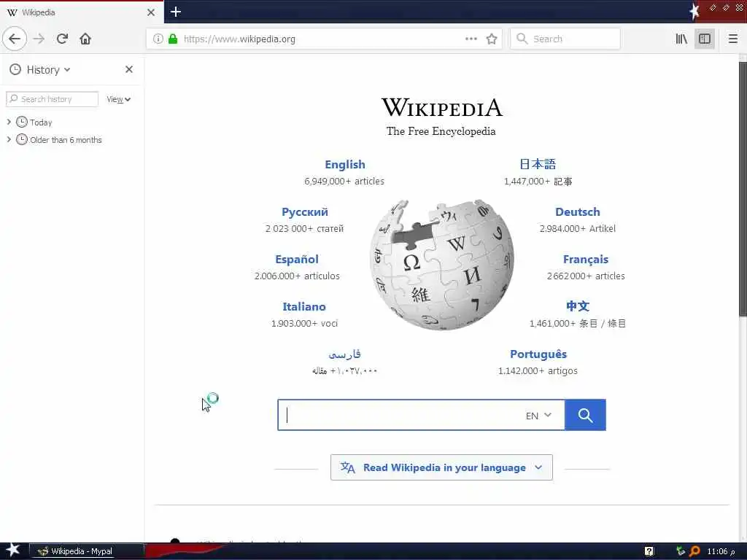Screen dimensions: 747x560
Task: Open Français Wikipedia
Action: click(x=586, y=260)
